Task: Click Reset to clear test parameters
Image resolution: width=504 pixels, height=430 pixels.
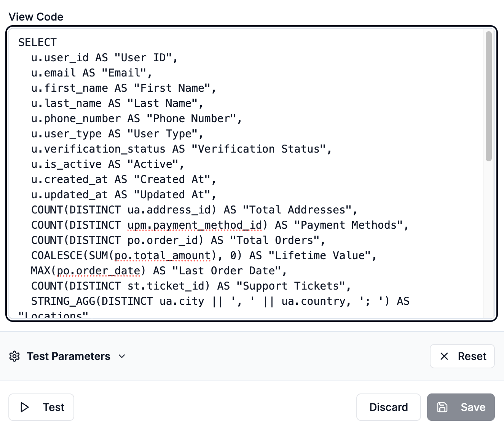Action: point(462,356)
